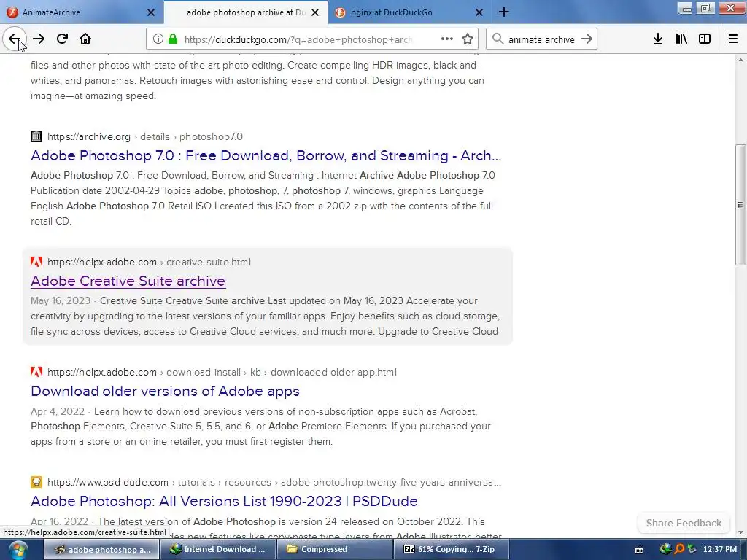The image size is (747, 560).
Task: Click the globe tray icon
Action: 665,549
